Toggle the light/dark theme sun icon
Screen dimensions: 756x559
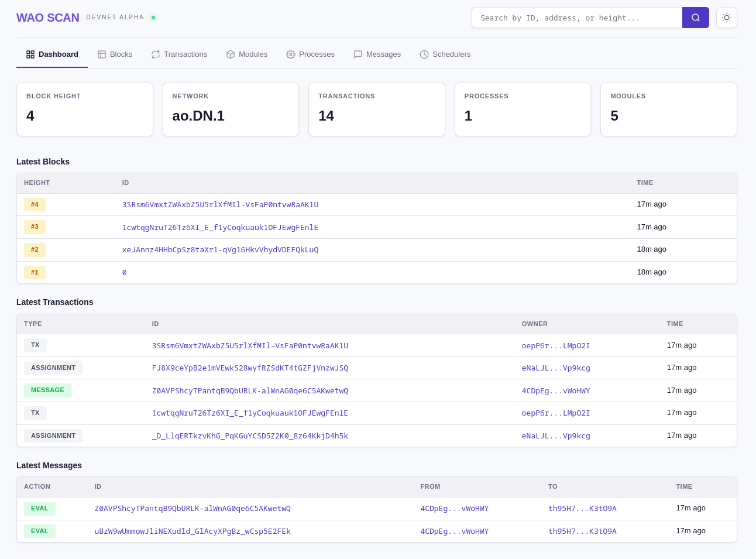[x=726, y=18]
